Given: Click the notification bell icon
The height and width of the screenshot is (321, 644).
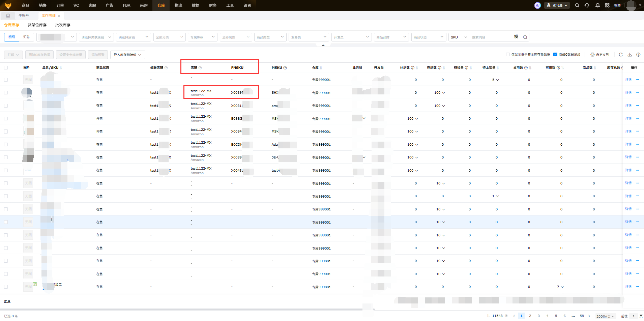Looking at the screenshot, I should pos(597,5).
